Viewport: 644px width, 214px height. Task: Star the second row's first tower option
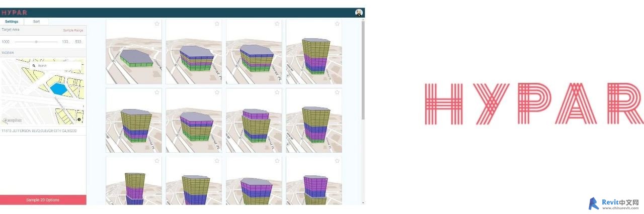(157, 92)
